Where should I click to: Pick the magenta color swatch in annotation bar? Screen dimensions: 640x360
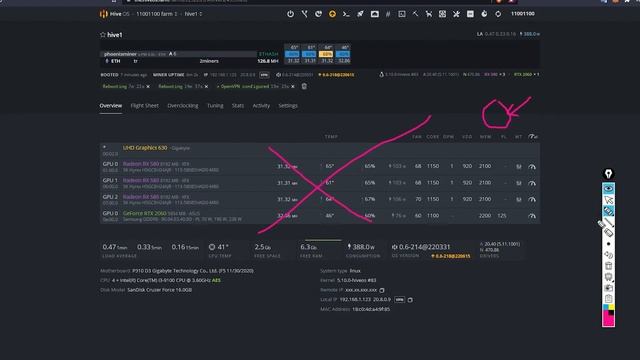(608, 320)
